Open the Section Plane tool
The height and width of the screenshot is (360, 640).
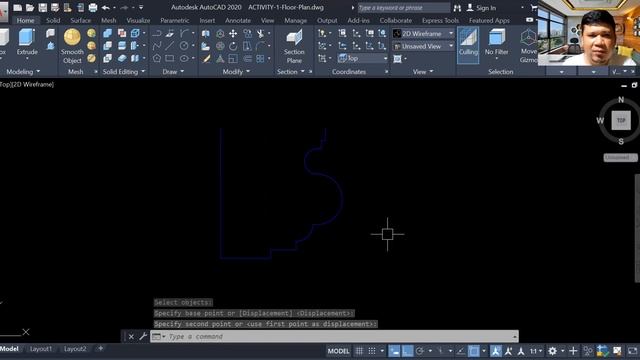294,46
